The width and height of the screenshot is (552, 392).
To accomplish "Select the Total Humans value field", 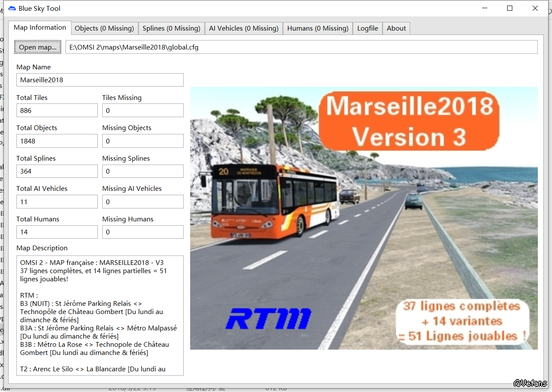I will pos(57,232).
